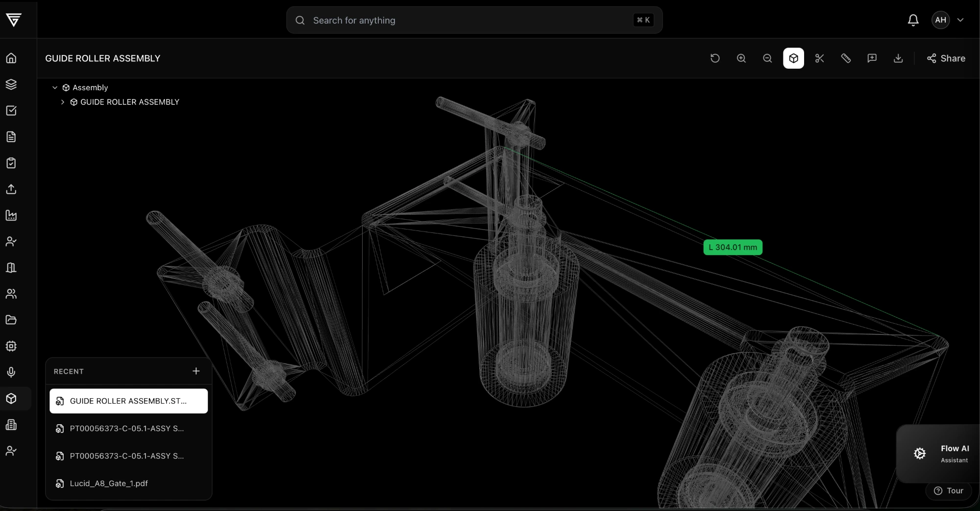This screenshot has width=980, height=511.
Task: Click the Search for anything field
Action: (x=474, y=20)
